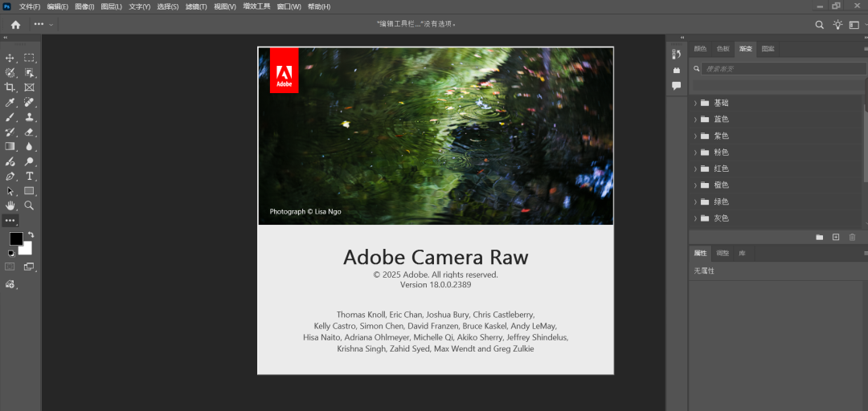The image size is (868, 411).
Task: Expand the 紫色 gradient folder
Action: pyautogui.click(x=695, y=136)
